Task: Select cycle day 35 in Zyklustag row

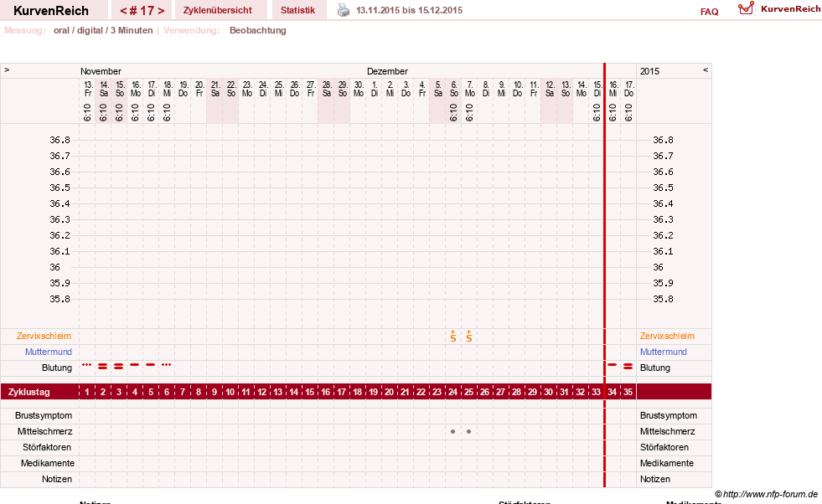Action: [x=628, y=392]
